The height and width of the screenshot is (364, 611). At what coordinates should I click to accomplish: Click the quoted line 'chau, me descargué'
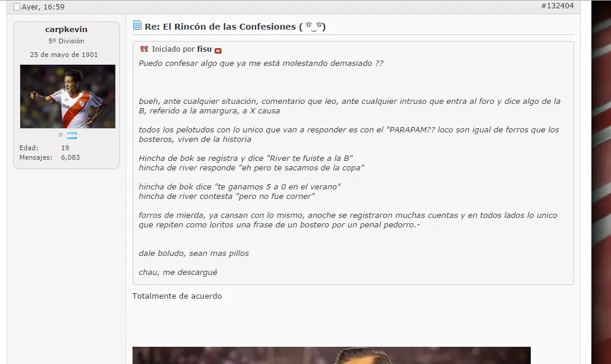click(x=178, y=272)
